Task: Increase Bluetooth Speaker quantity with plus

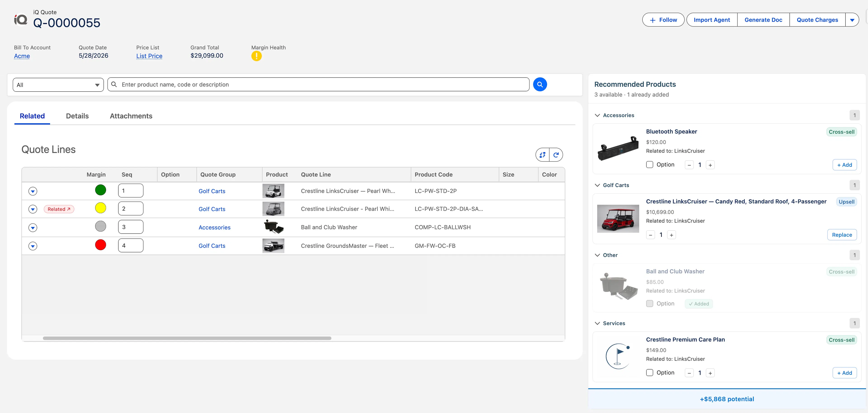Action: 710,165
